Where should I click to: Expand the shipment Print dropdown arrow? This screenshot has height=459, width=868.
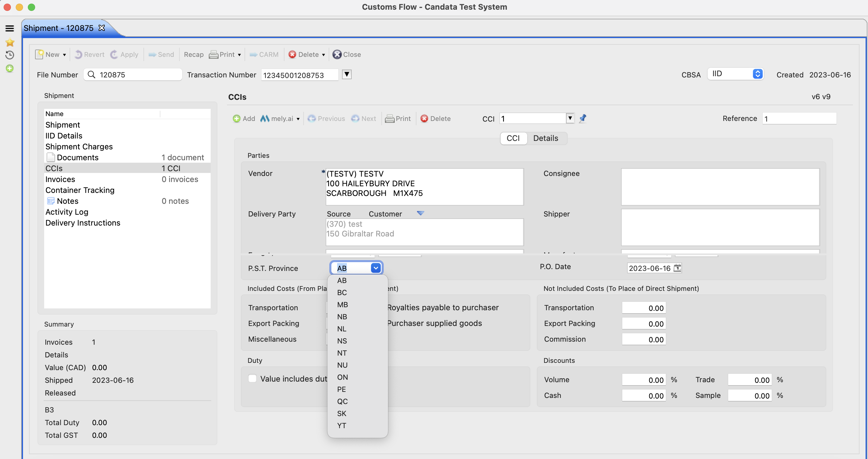click(x=239, y=54)
